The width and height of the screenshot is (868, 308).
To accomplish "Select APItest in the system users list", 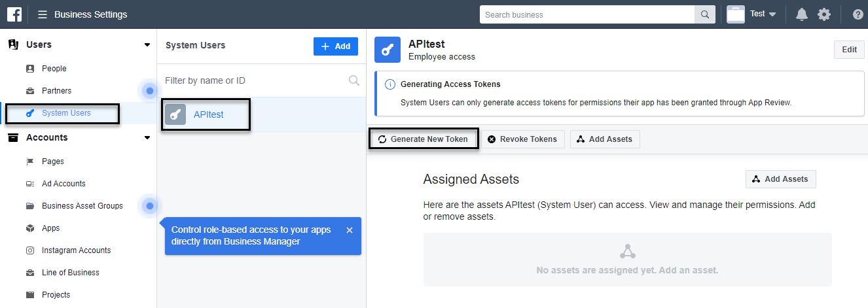I will 262,114.
